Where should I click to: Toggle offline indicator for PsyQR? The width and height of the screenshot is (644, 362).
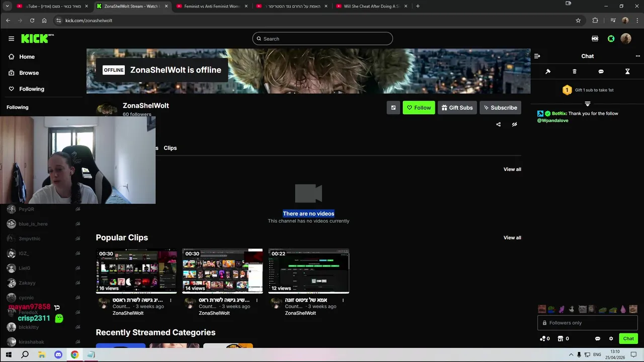77,209
